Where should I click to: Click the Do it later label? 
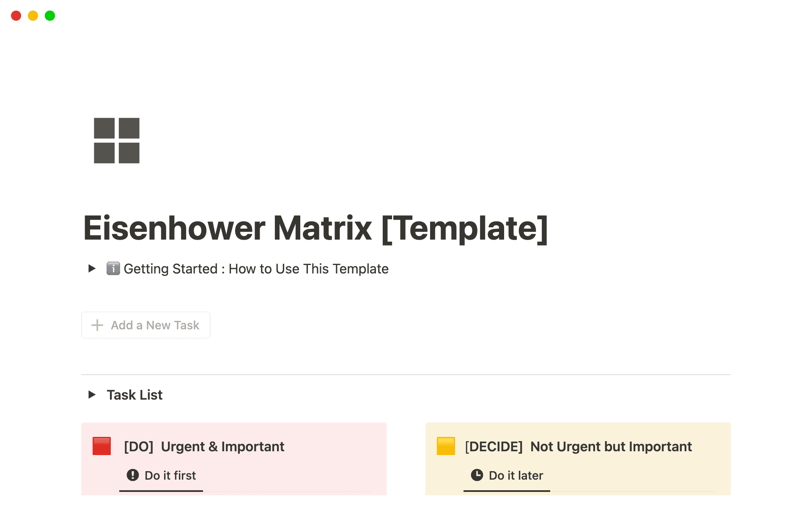(x=516, y=475)
